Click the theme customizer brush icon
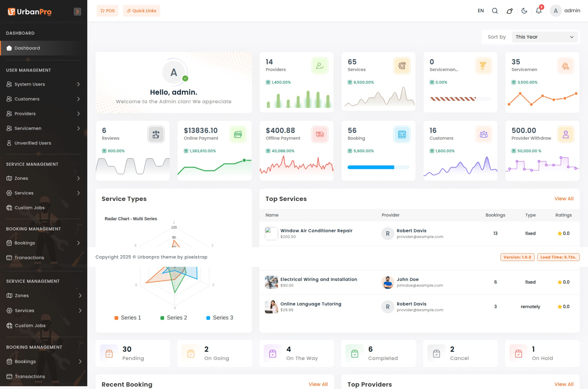Screen dimensions: 588x389 point(509,11)
